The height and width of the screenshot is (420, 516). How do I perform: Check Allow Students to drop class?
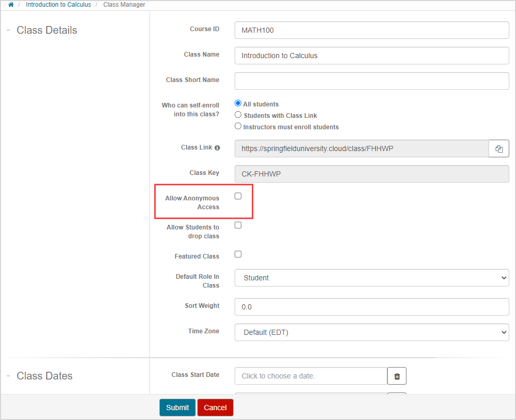[x=238, y=225]
